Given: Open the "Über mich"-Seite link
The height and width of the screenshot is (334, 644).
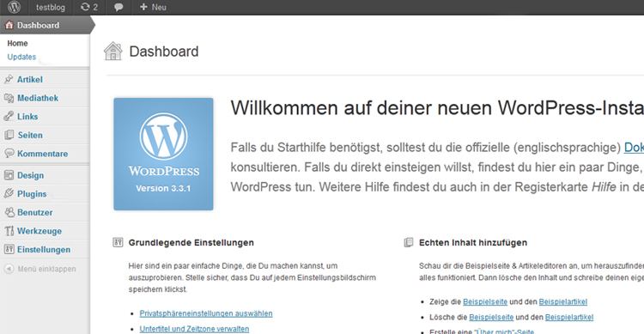Looking at the screenshot, I should point(504,331).
